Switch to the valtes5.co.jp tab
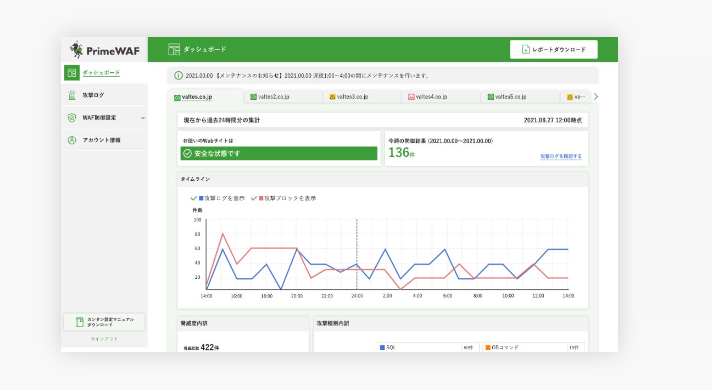Image resolution: width=712 pixels, height=390 pixels. (x=520, y=97)
